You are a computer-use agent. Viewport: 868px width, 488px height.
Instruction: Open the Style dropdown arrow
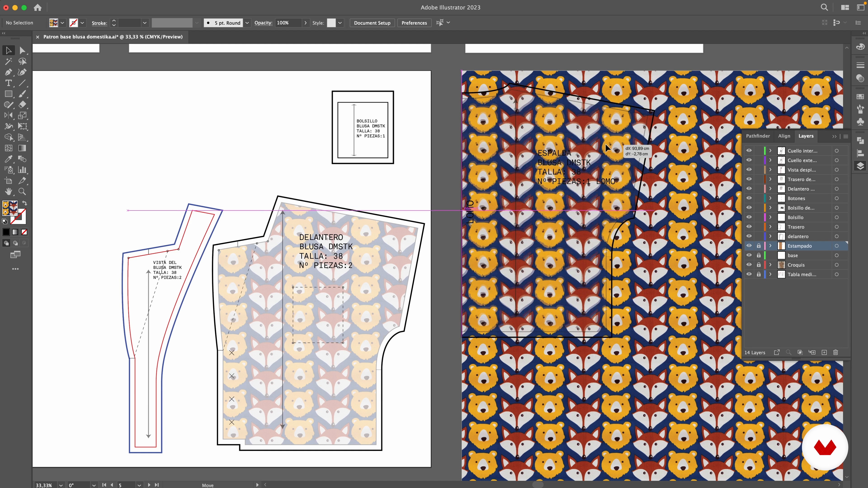340,23
